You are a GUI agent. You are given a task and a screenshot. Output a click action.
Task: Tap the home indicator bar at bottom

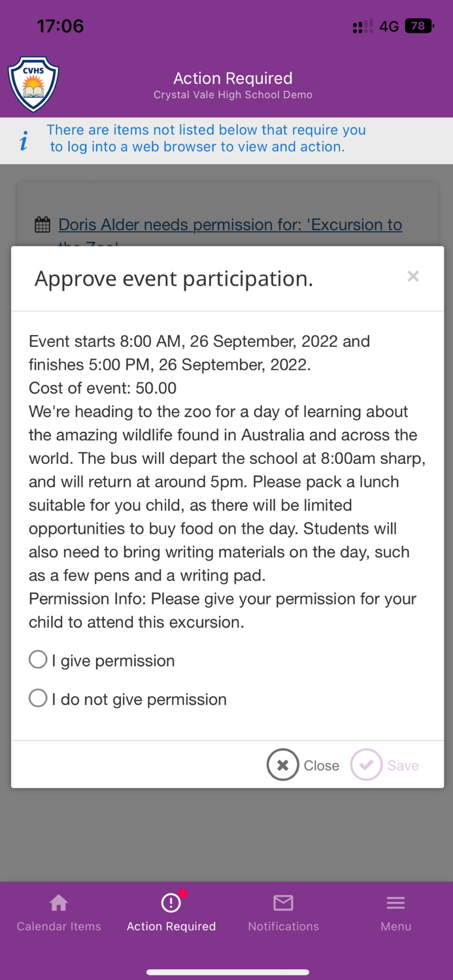point(226,971)
